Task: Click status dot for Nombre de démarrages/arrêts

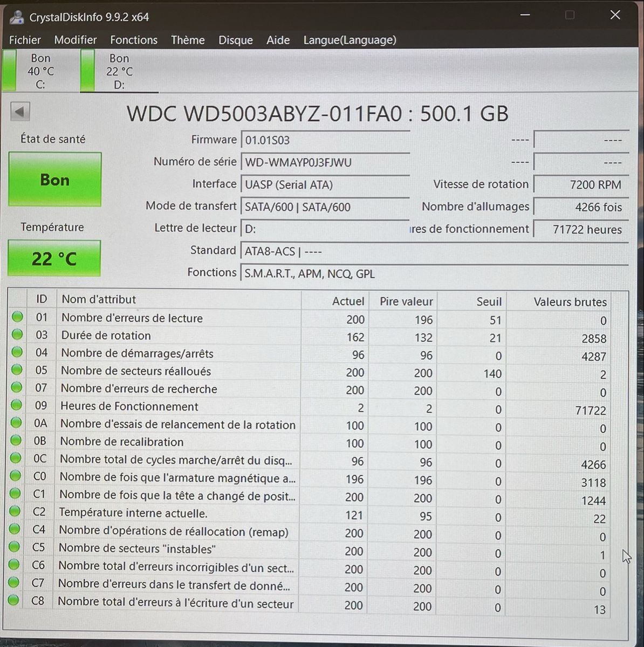Action: [17, 352]
